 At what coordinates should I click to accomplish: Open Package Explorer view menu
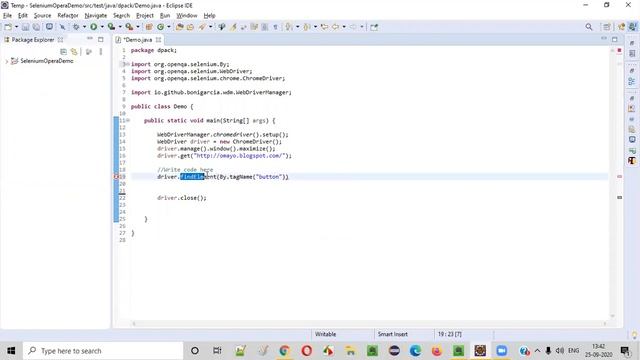click(100, 52)
